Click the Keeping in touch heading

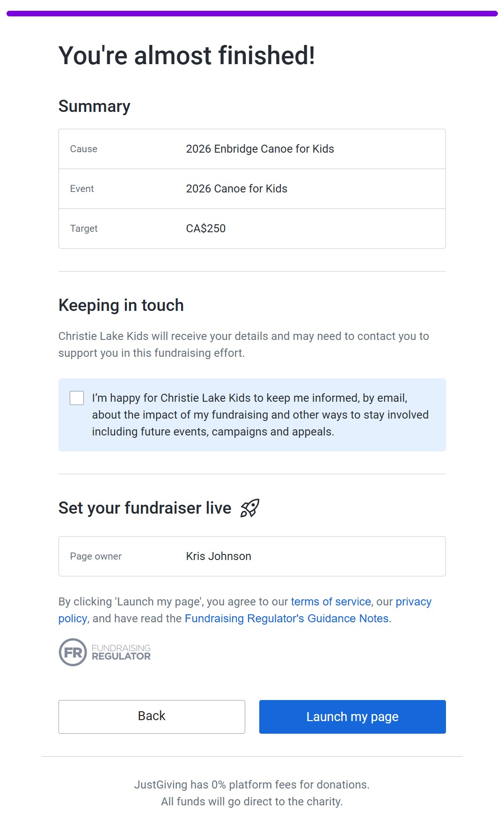coord(121,305)
